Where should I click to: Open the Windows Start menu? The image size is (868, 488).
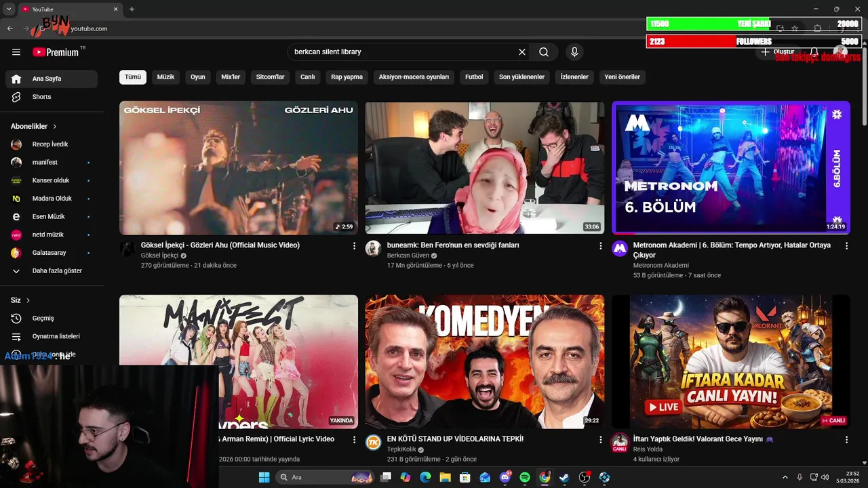[264, 477]
